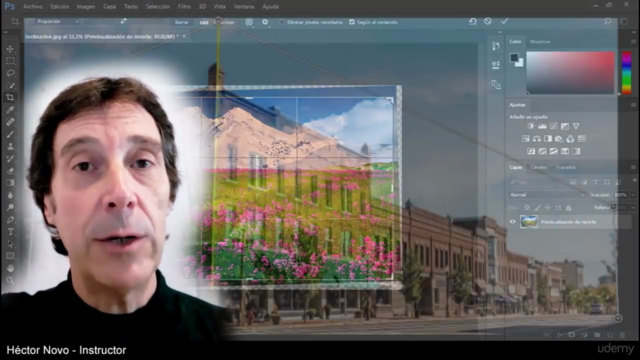
Task: Toggle type layer filter in Capas
Action: point(596,182)
